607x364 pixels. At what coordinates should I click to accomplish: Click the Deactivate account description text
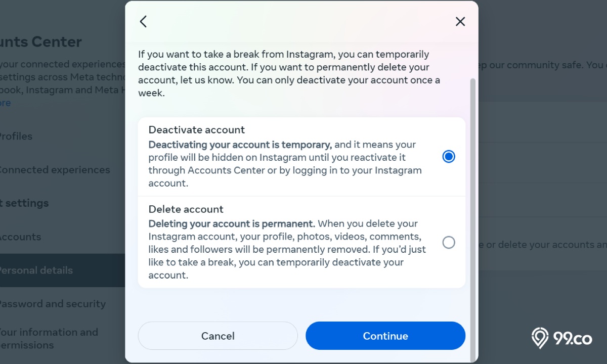coord(285,164)
